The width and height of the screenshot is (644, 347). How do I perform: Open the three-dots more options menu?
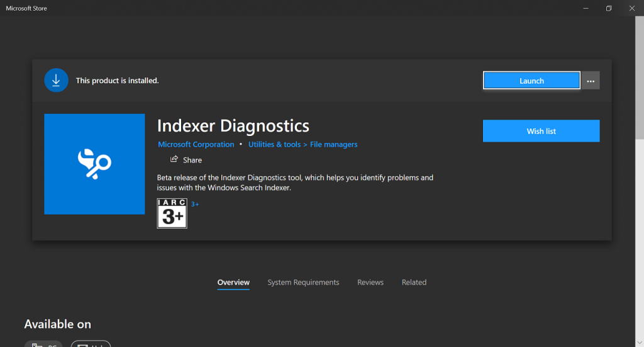[x=591, y=81]
